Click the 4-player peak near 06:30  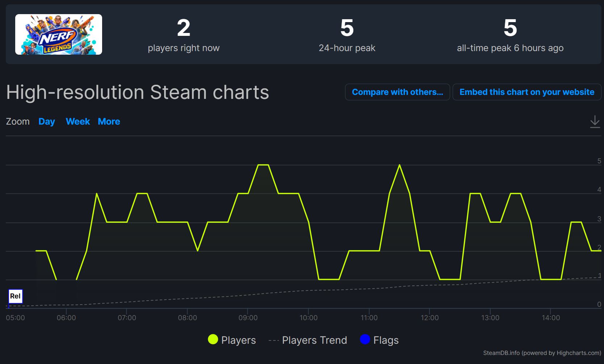pos(97,194)
